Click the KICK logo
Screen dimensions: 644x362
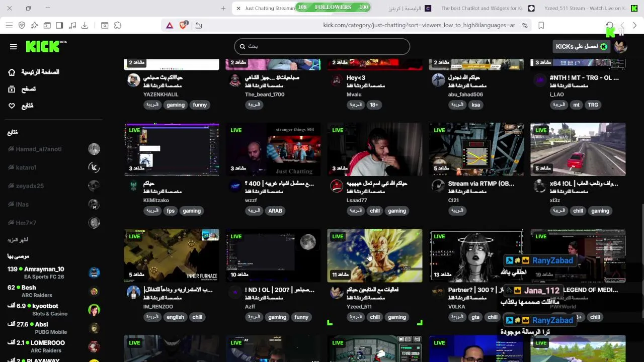click(x=46, y=46)
